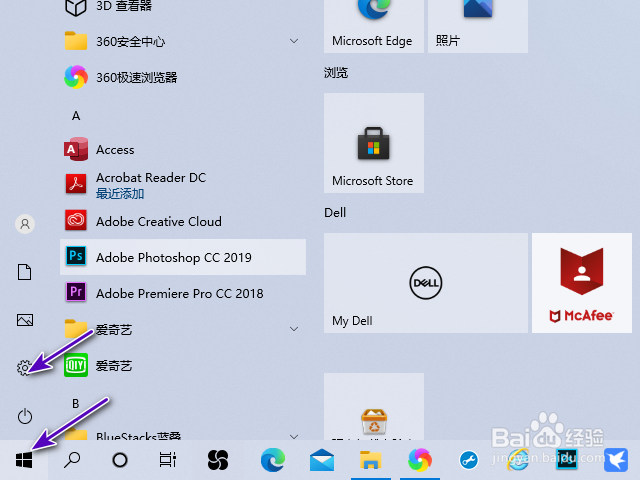Switch to 360 browser on taskbar
640x480 pixels.
pos(420,460)
